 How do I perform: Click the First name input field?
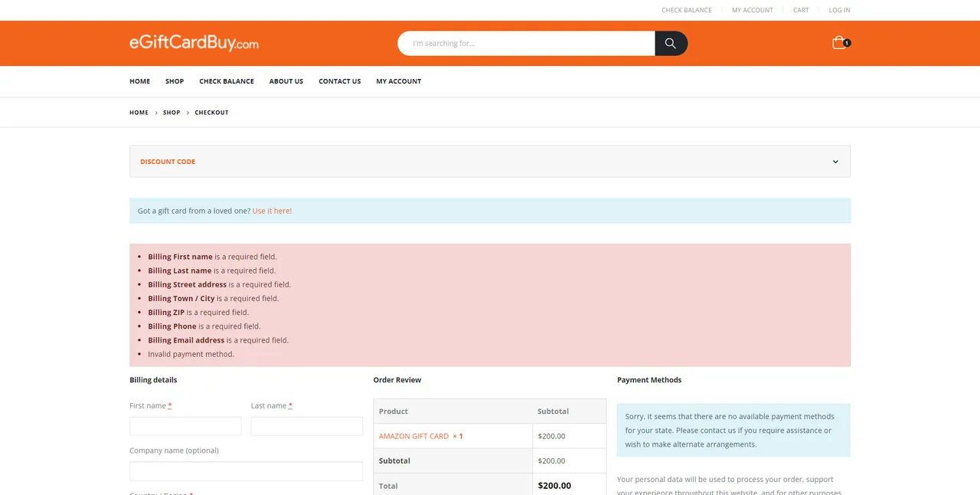(x=185, y=426)
